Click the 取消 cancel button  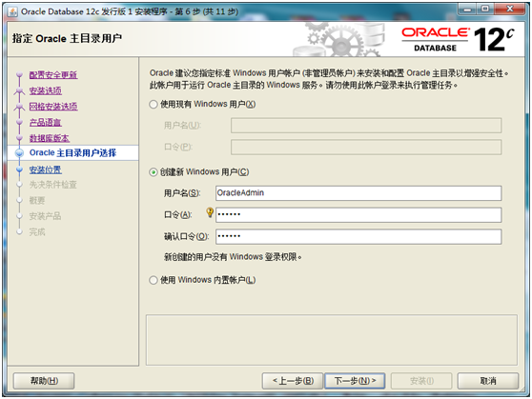488,381
